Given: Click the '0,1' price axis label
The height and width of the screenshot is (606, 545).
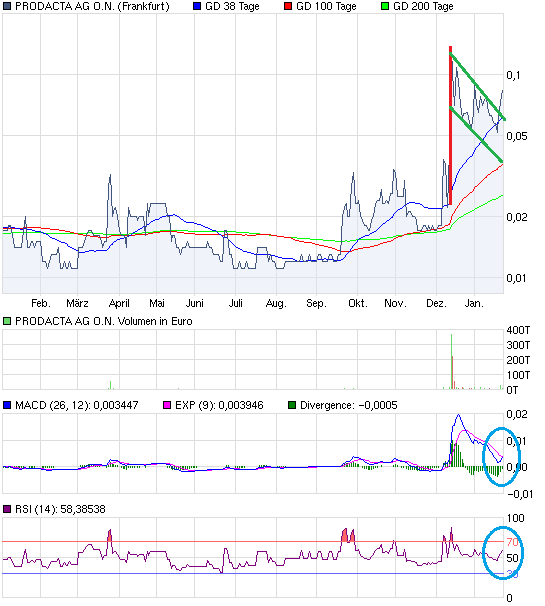Looking at the screenshot, I should click(513, 75).
